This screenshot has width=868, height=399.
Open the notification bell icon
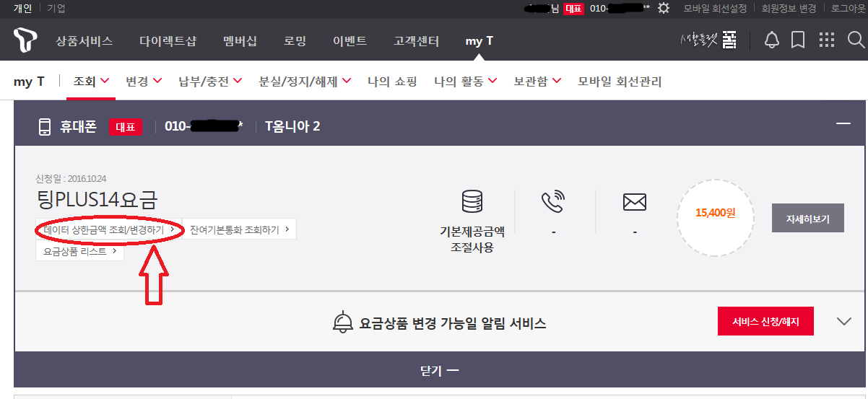[x=772, y=40]
